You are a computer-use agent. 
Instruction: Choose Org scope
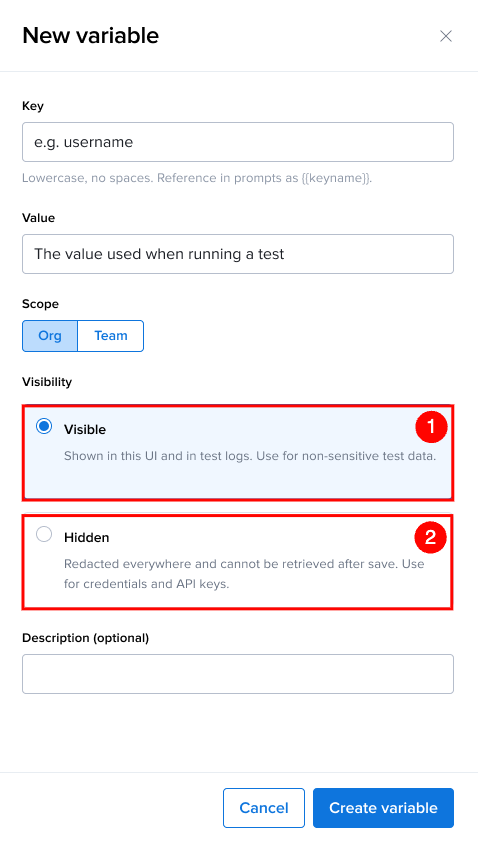(50, 336)
